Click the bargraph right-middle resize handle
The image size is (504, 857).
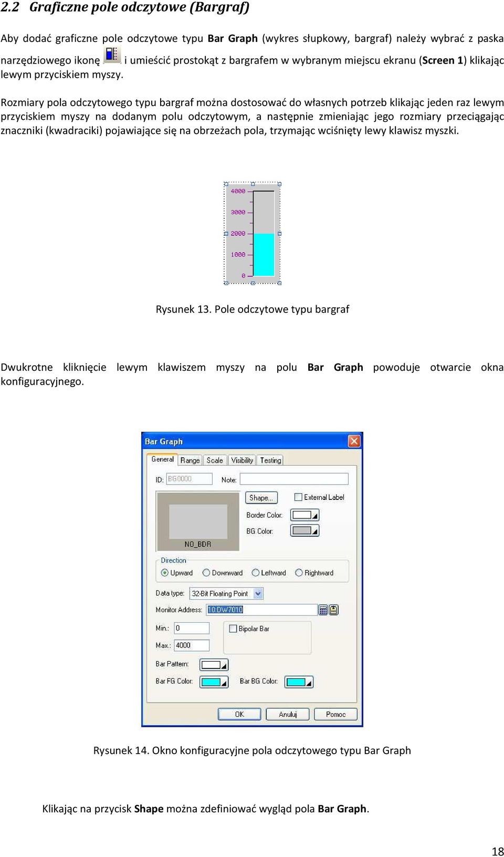click(x=279, y=234)
